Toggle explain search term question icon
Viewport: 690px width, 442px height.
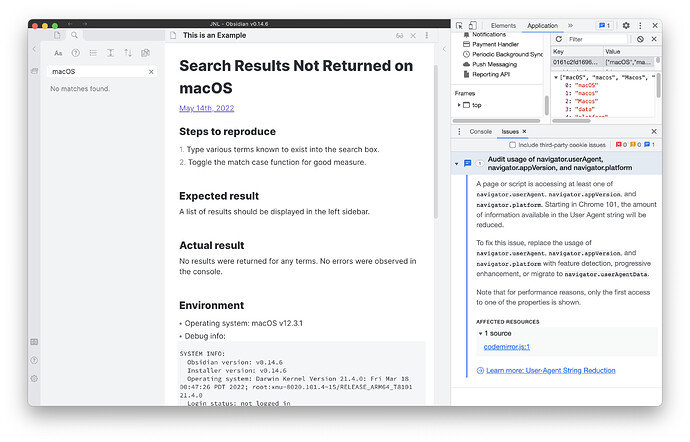click(76, 53)
